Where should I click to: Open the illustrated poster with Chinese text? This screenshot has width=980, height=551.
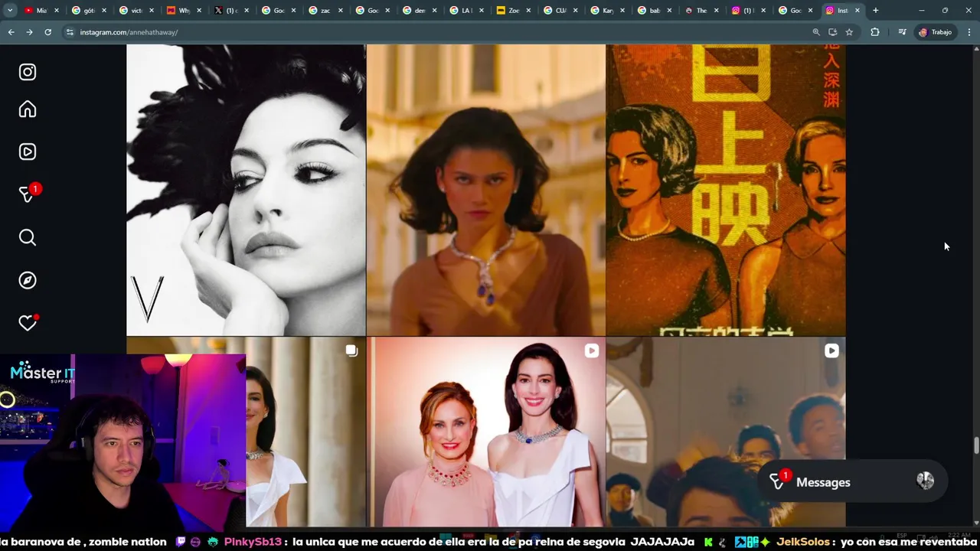tap(726, 190)
